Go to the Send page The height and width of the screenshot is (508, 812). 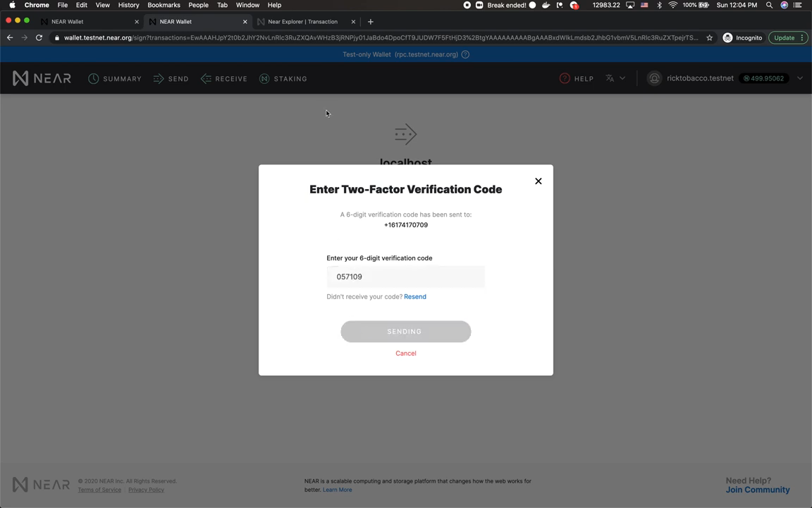pyautogui.click(x=171, y=79)
